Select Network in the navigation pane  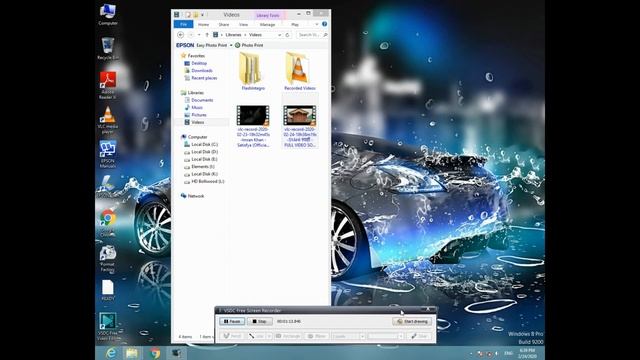click(x=196, y=196)
